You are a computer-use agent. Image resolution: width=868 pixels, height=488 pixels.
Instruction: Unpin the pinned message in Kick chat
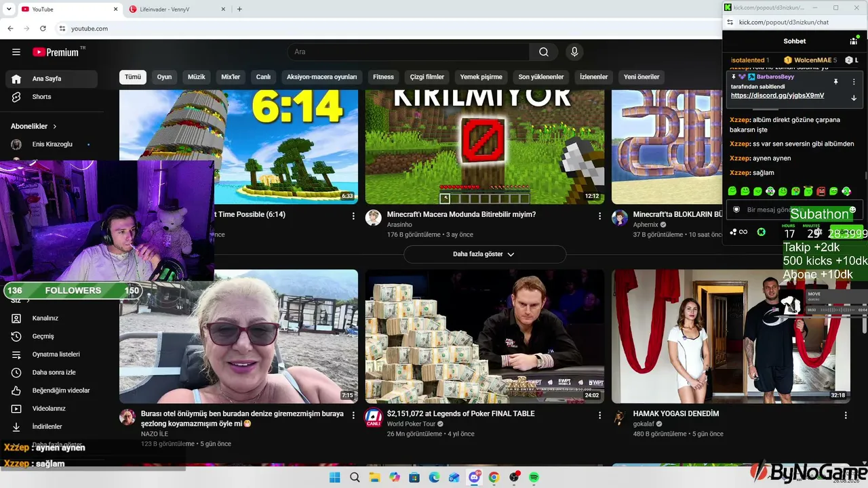(835, 81)
